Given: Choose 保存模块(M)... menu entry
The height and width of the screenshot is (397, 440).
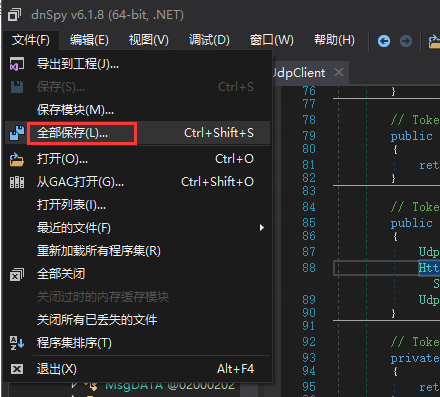Looking at the screenshot, I should [x=137, y=110].
